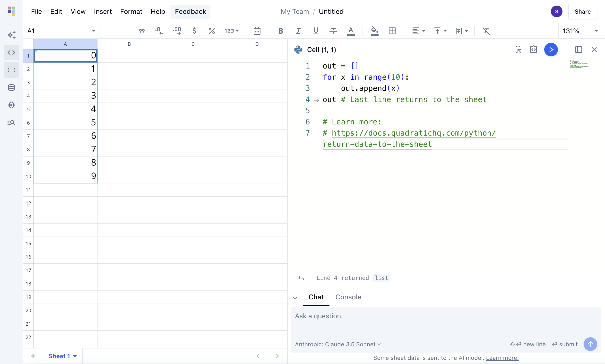The width and height of the screenshot is (605, 364).
Task: Open the AI sparkle assistant in sidebar
Action: pyautogui.click(x=11, y=35)
